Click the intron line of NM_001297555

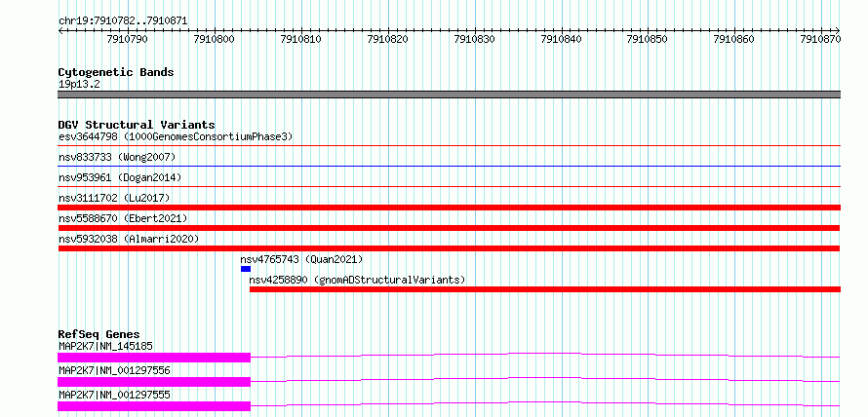[545, 403]
